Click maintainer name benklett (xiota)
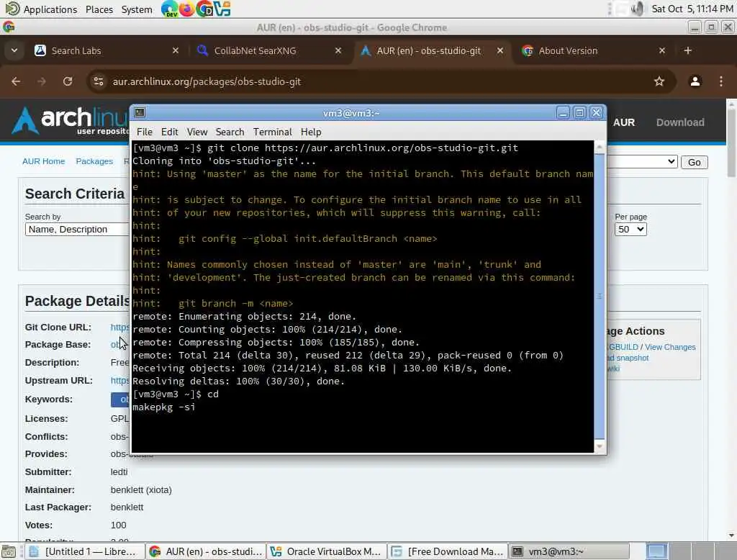Viewport: 737px width, 560px height. (141, 490)
